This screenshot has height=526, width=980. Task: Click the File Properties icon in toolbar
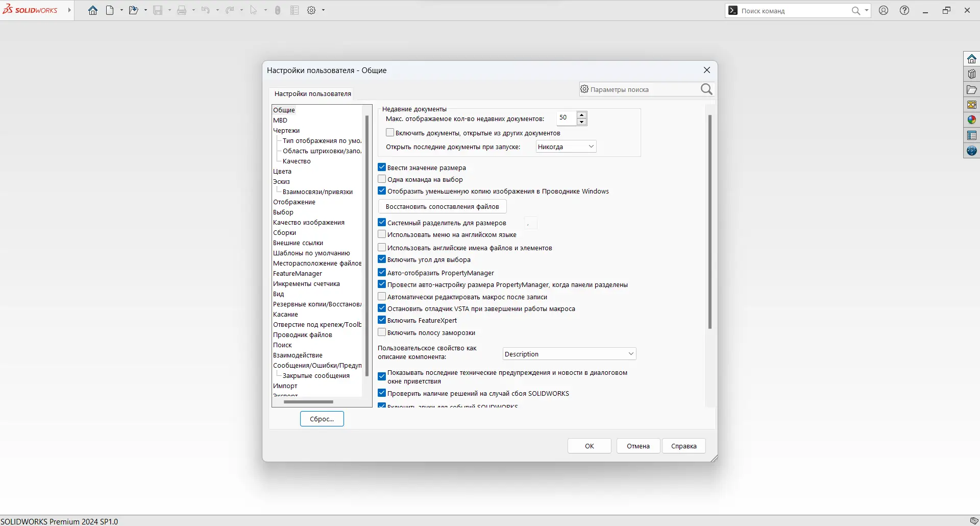pos(295,10)
